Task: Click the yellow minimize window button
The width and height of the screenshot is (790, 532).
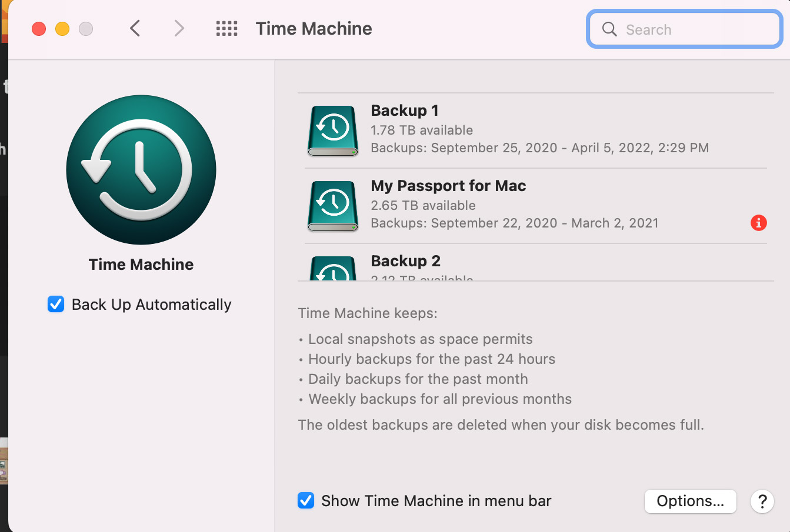Action: tap(62, 29)
